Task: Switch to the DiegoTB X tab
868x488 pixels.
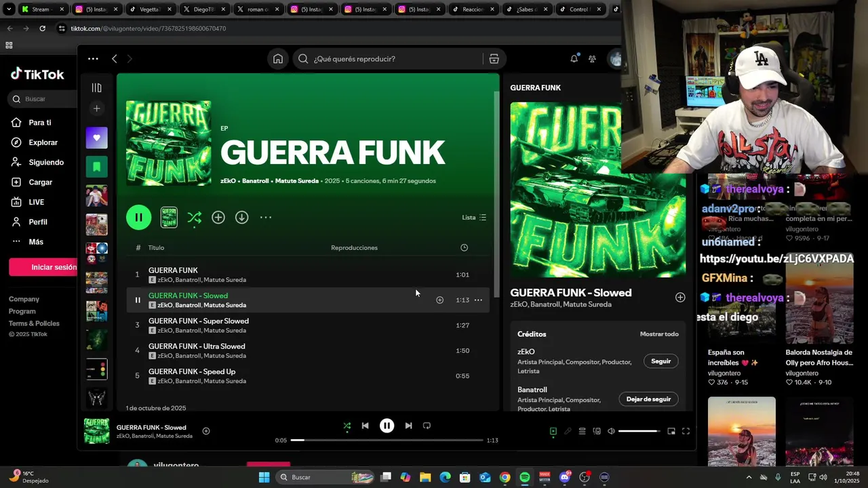Action: [x=203, y=9]
